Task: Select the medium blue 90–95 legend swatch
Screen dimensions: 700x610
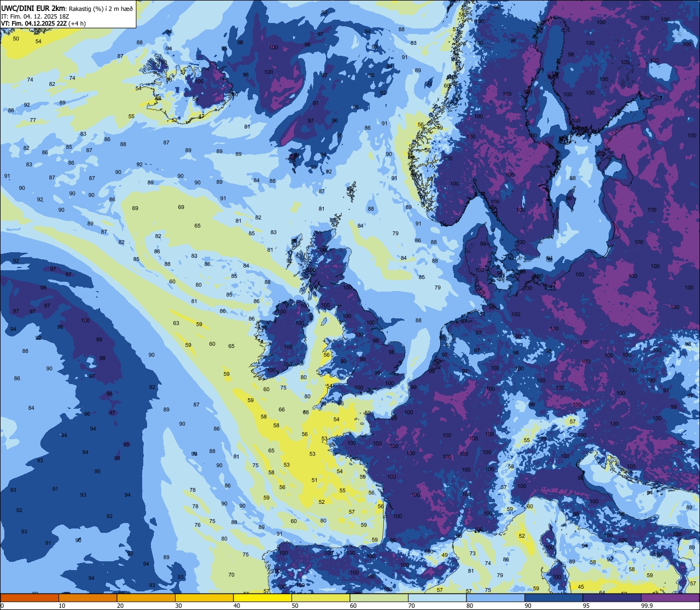Action: [553, 598]
